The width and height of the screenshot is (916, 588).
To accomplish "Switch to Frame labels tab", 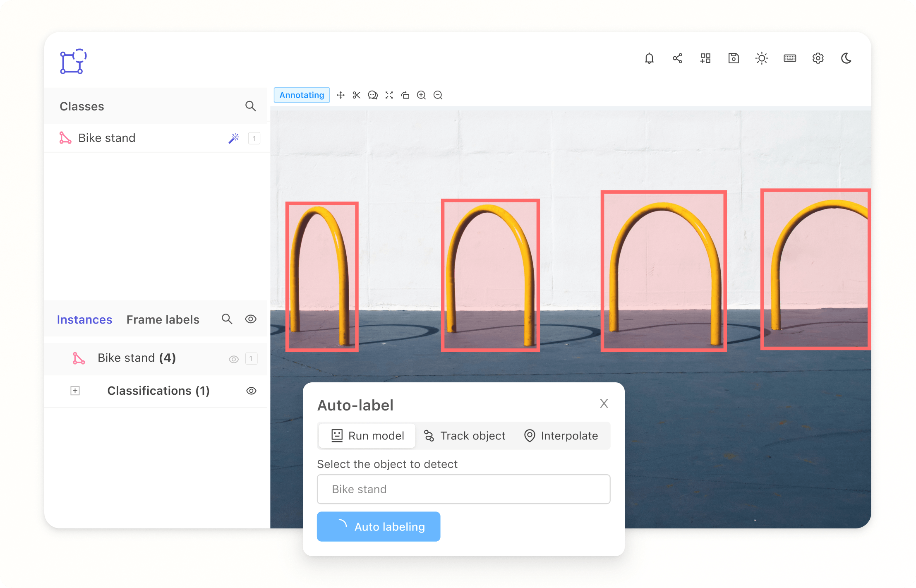I will coord(163,320).
